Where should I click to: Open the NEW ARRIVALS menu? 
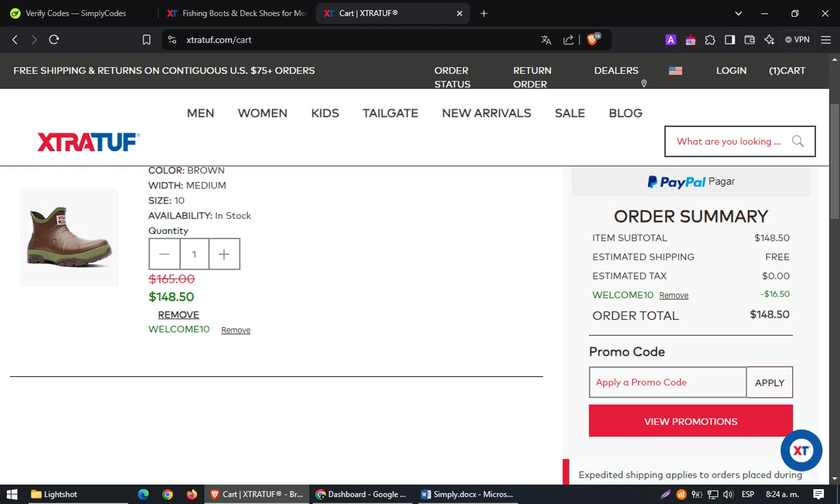coord(487,113)
